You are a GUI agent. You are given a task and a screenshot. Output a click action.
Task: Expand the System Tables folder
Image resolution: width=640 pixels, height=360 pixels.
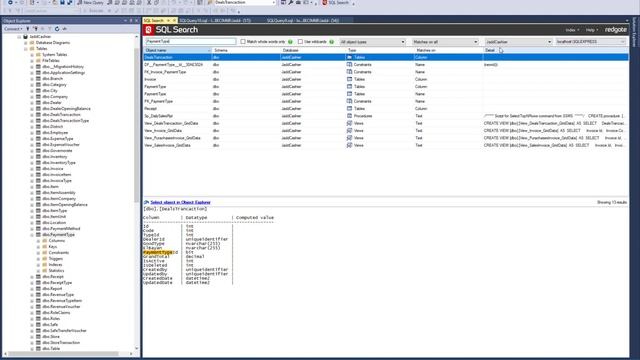pyautogui.click(x=32, y=55)
